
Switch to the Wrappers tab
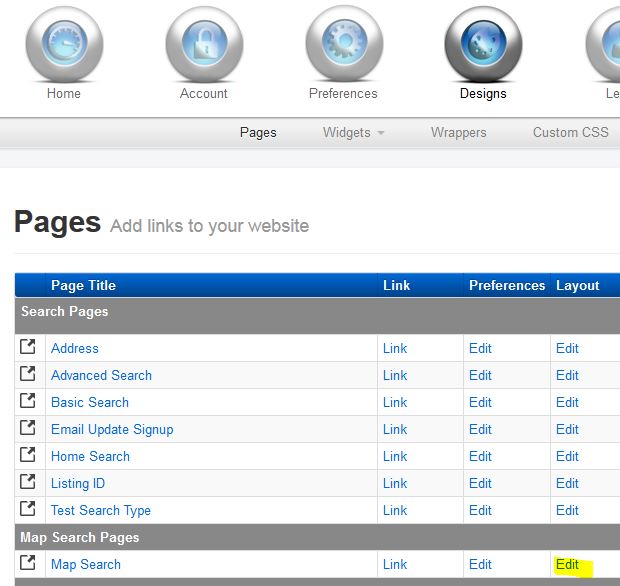click(x=459, y=132)
